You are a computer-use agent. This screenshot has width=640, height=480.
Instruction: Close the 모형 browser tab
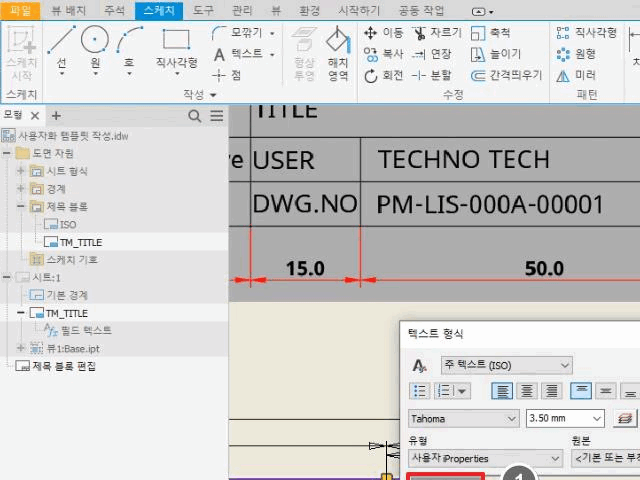35,116
